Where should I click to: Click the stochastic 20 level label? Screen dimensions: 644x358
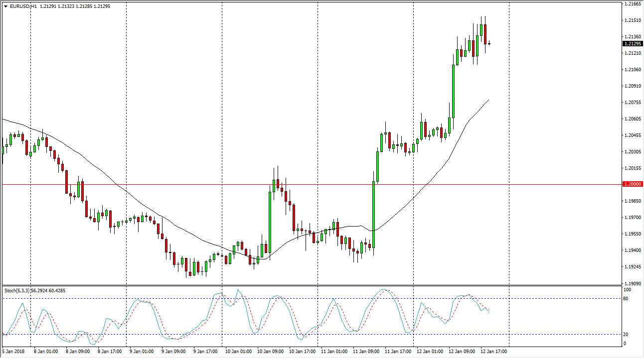point(628,334)
